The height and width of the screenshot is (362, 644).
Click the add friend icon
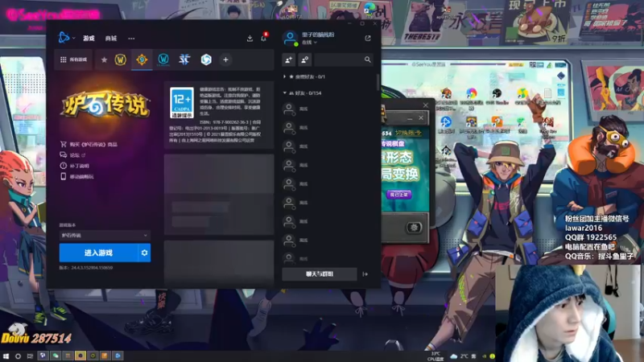coord(288,60)
